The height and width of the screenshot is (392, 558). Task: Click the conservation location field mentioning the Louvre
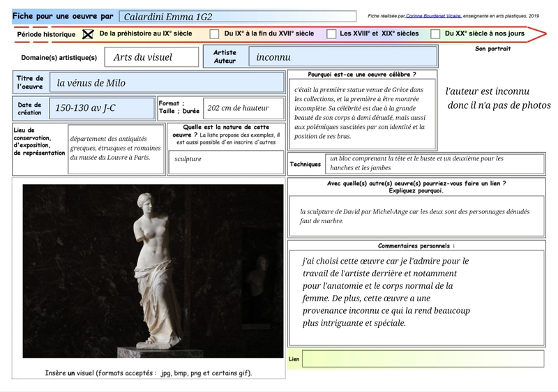(x=116, y=148)
